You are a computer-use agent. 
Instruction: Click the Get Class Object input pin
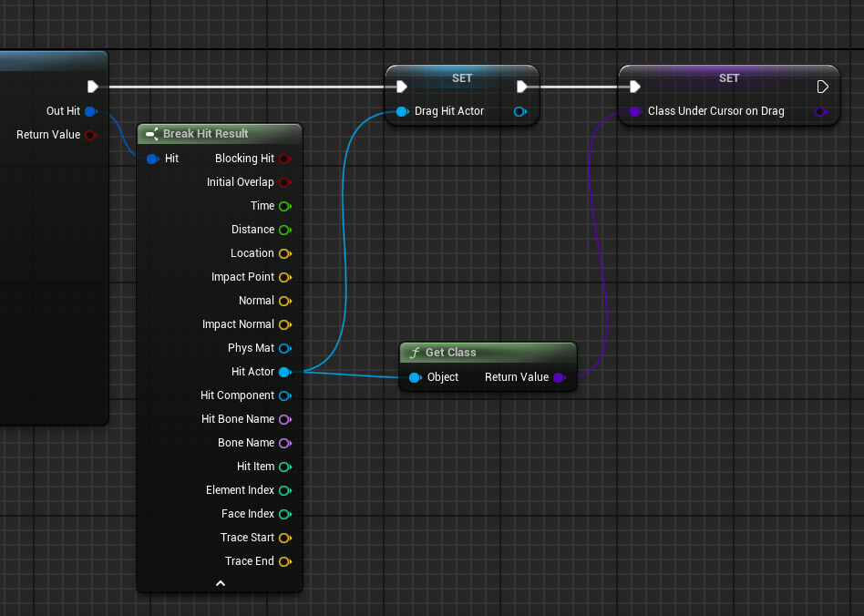(x=415, y=377)
